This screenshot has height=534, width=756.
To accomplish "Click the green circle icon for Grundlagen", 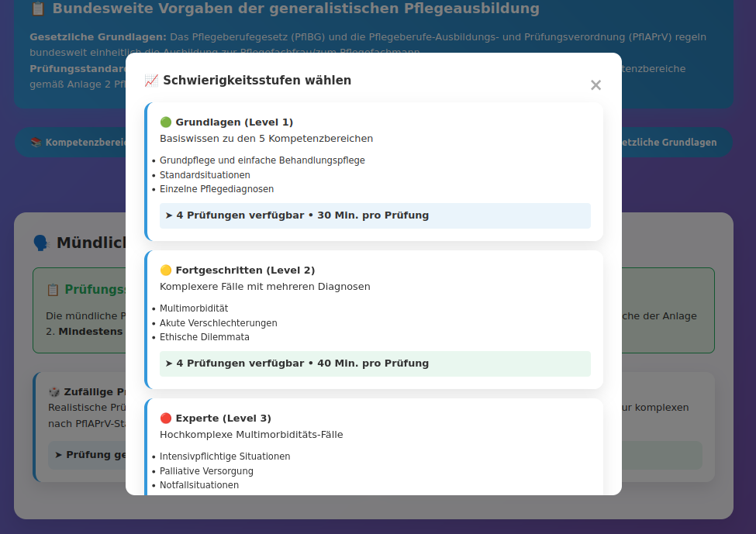I will [166, 122].
